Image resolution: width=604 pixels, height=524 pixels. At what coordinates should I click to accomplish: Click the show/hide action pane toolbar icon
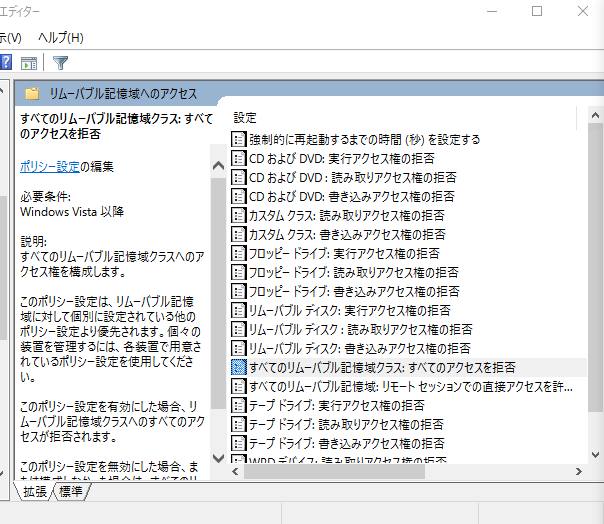tap(29, 63)
